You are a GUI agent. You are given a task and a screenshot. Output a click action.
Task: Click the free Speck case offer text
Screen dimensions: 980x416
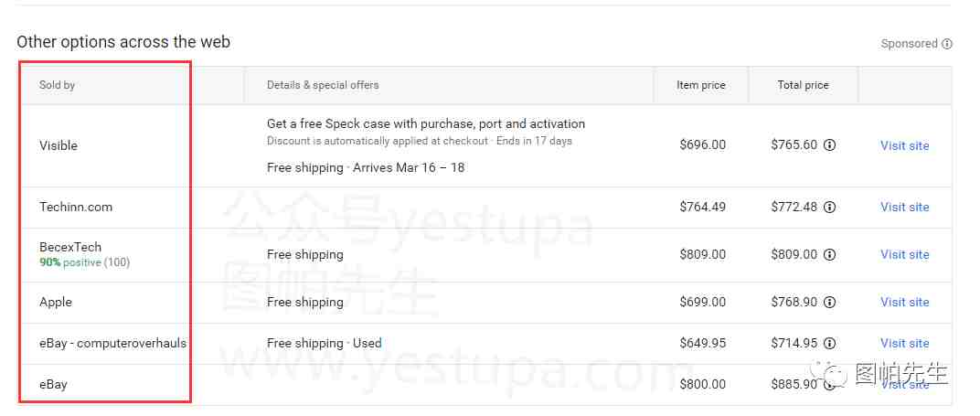426,123
